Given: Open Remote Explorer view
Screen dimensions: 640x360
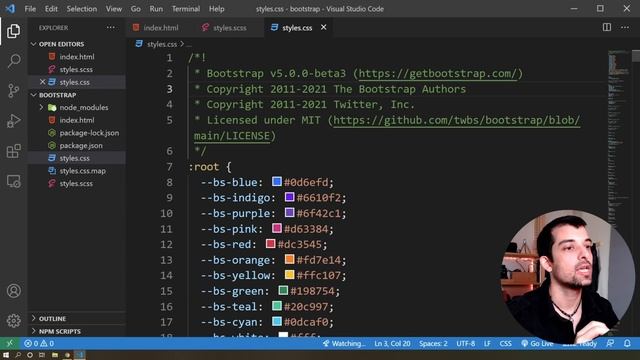Looking at the screenshot, I should [13, 181].
